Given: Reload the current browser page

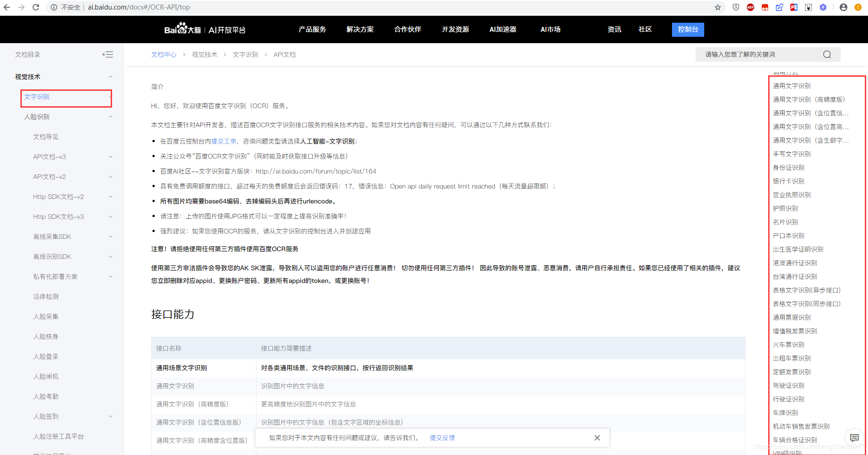Looking at the screenshot, I should [36, 7].
